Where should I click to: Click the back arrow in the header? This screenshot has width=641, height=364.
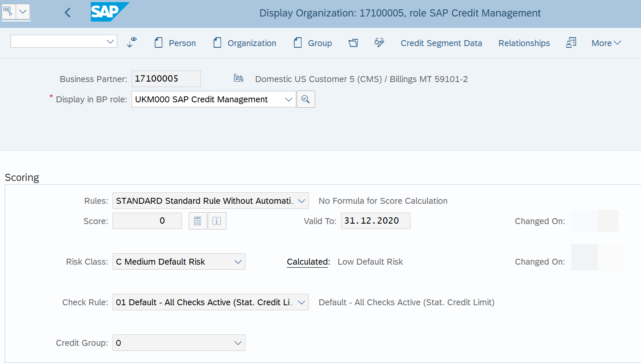coord(68,13)
